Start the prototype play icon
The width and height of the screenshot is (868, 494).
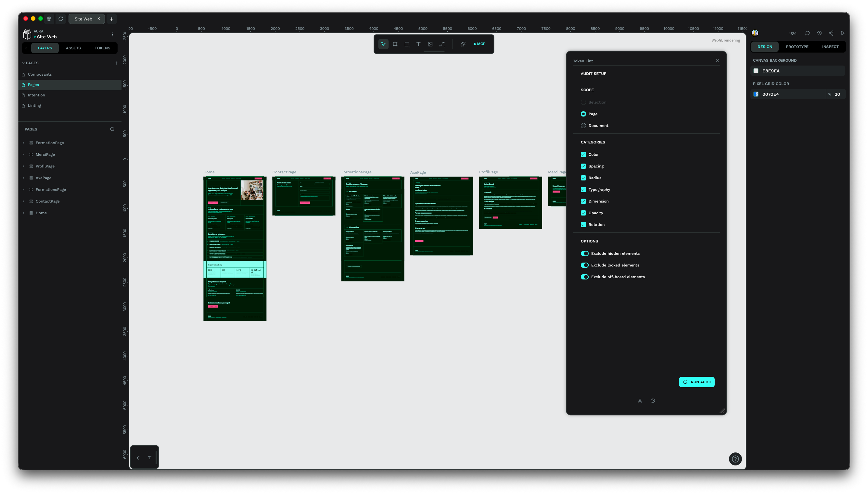(x=843, y=33)
